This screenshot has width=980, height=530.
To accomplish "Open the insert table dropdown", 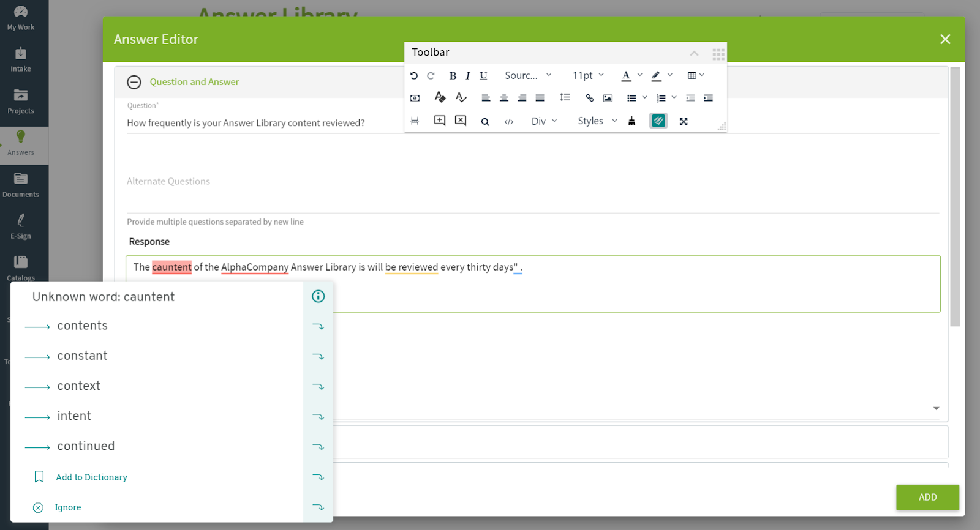I will pos(696,75).
